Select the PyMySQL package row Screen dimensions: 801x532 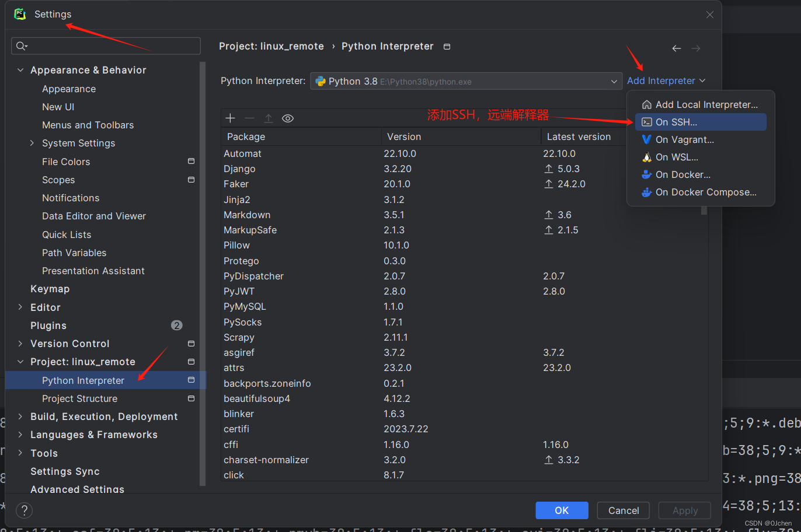[464, 306]
